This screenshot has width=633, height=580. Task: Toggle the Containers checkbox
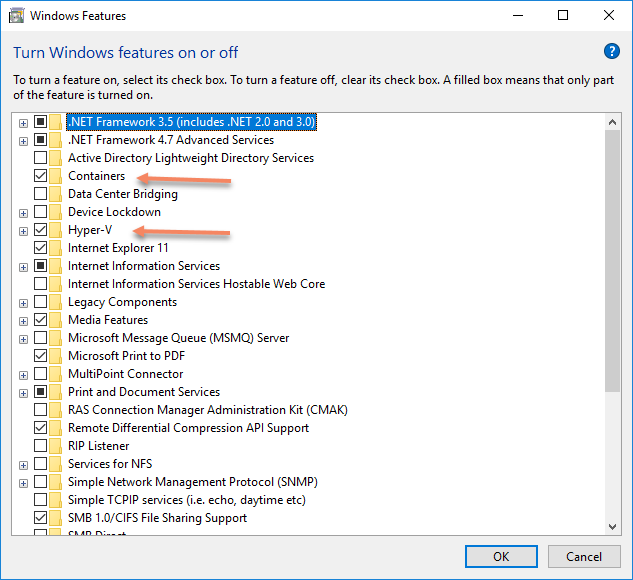[x=40, y=176]
